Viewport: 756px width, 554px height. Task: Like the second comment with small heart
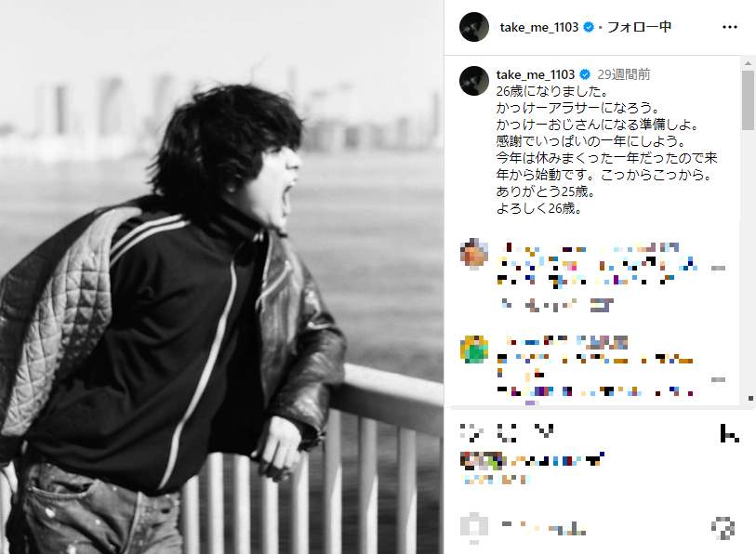click(718, 379)
